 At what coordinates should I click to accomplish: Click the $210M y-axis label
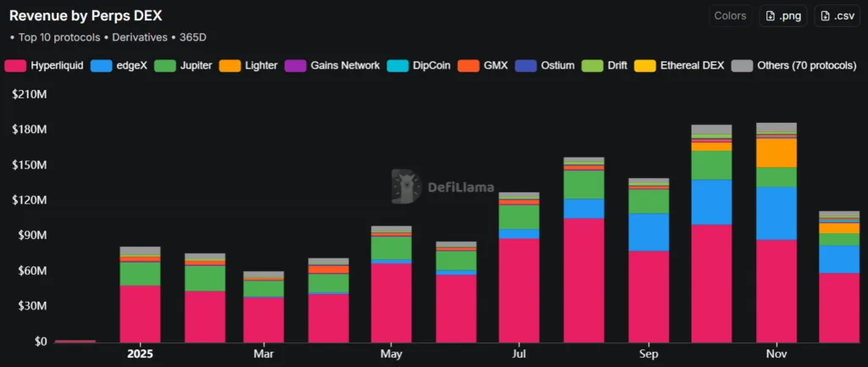tap(29, 94)
